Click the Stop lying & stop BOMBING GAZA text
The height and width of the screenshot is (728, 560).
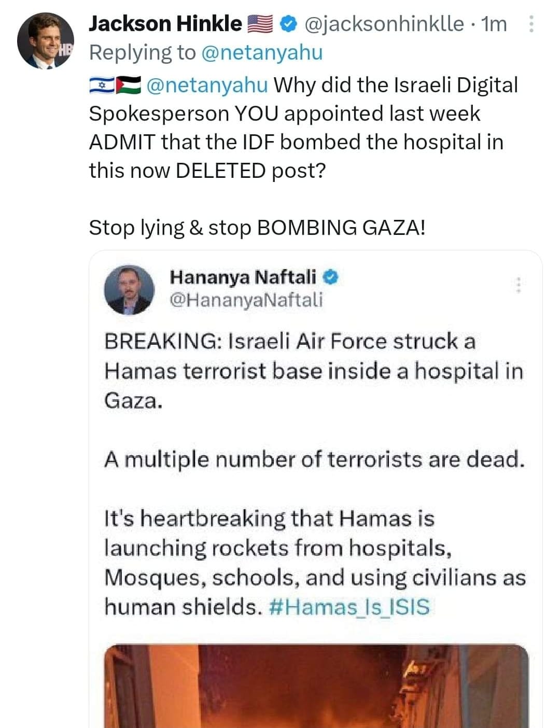pyautogui.click(x=257, y=228)
